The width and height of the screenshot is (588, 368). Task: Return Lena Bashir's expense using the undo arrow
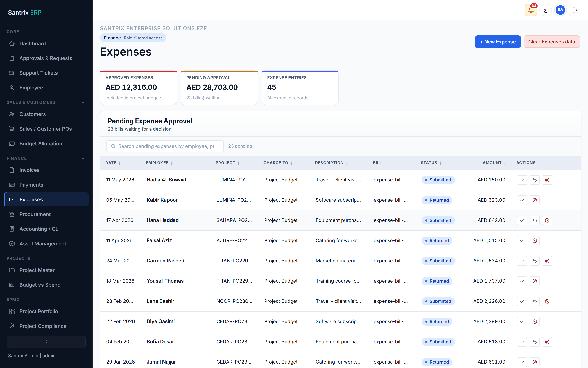[535, 301]
